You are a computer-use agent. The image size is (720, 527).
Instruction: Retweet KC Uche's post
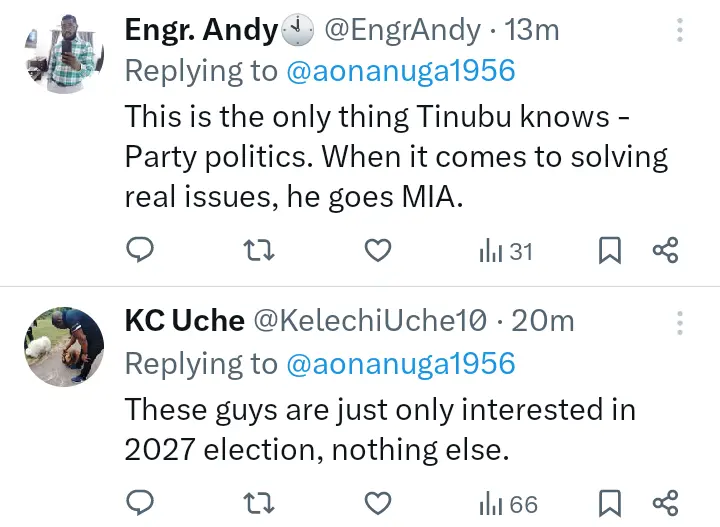260,503
